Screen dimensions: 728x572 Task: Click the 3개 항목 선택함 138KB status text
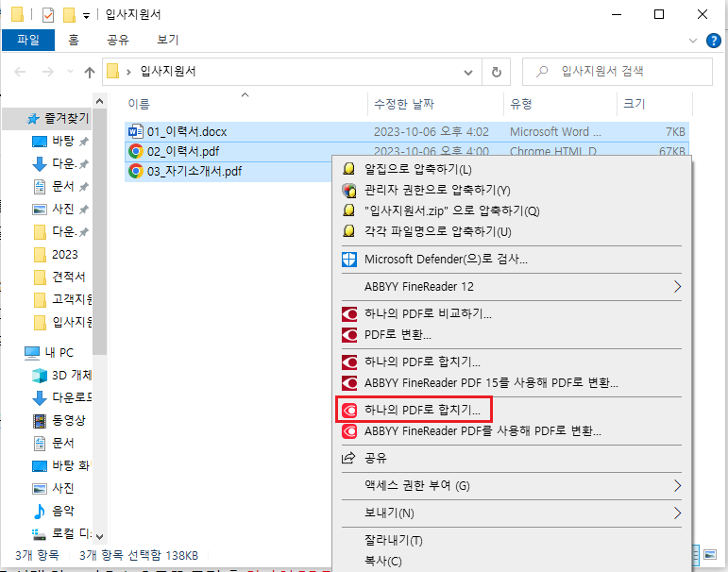pyautogui.click(x=139, y=555)
